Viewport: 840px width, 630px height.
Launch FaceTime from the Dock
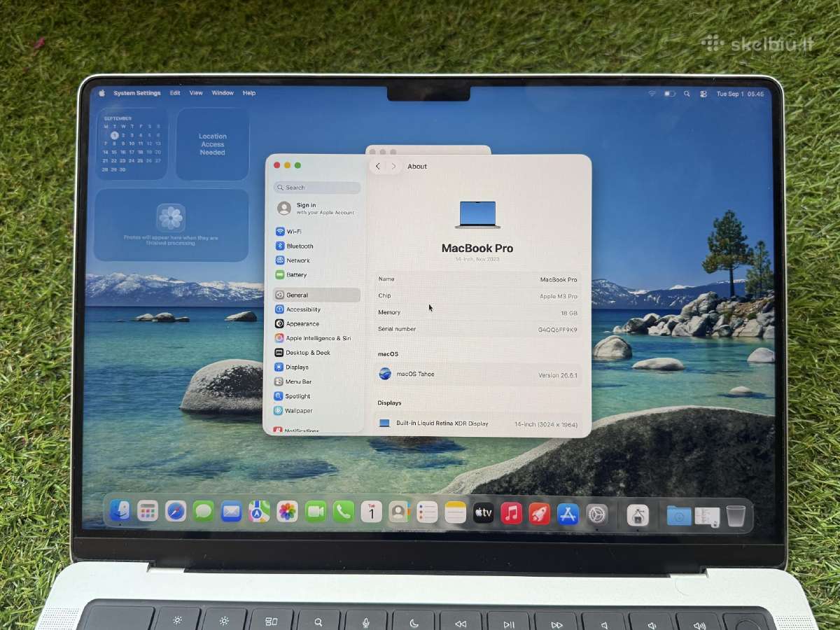click(316, 512)
